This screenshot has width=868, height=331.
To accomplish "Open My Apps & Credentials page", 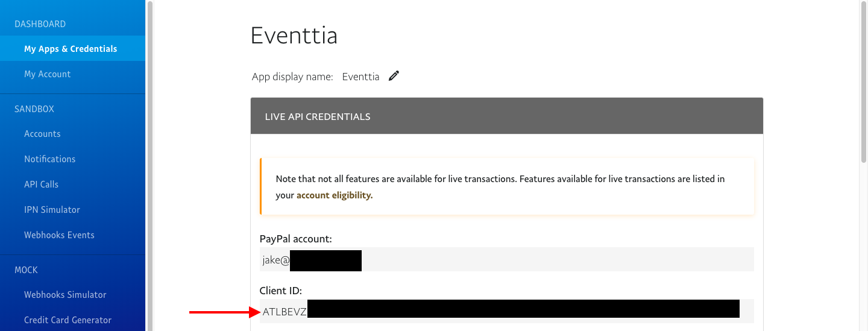I will [71, 49].
